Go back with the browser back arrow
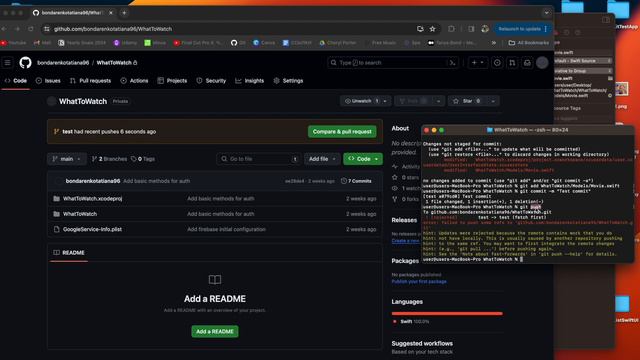This screenshot has width=640, height=360. (4, 29)
